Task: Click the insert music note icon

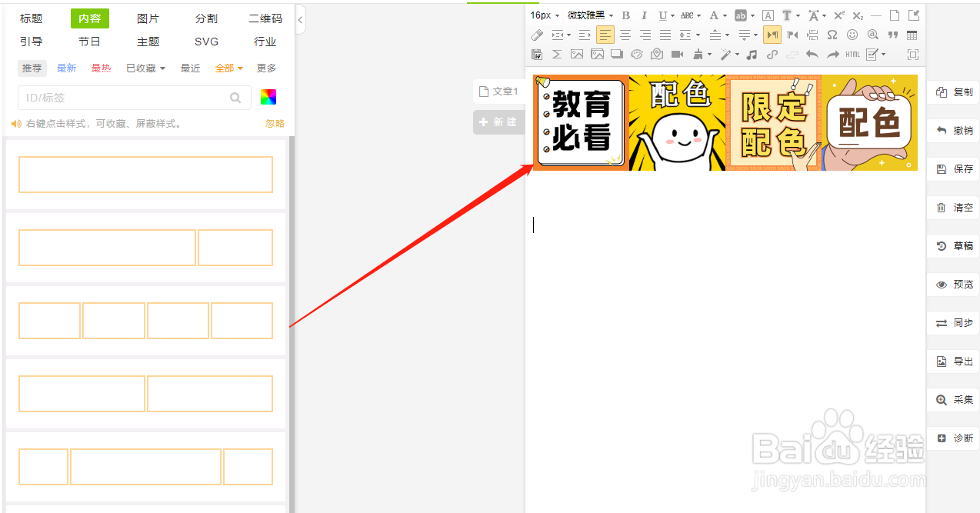Action: point(752,54)
